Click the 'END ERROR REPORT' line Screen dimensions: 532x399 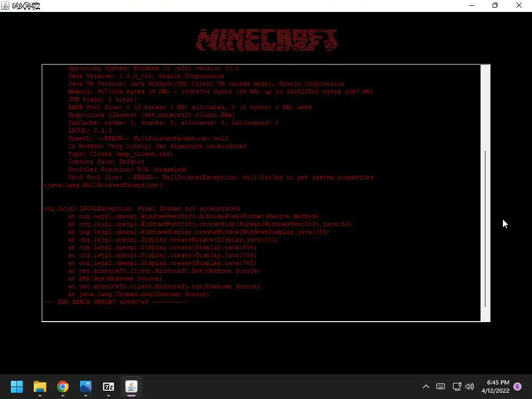pos(116,302)
